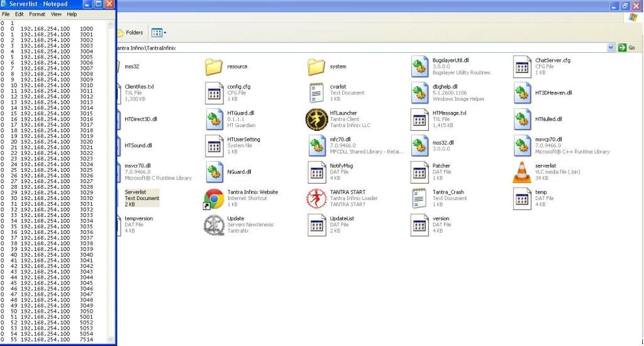Select the Tantra_Crash text document
This screenshot has width=644, height=346.
coord(419,198)
